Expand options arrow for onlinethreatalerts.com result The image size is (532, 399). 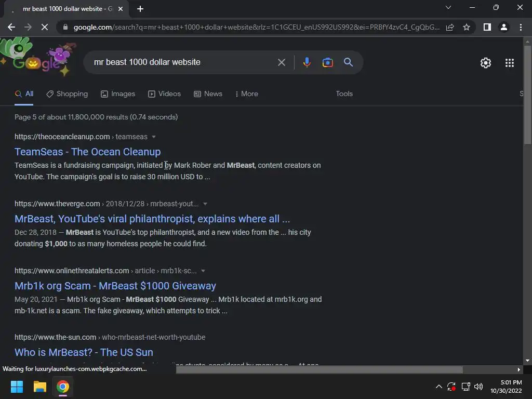(203, 271)
